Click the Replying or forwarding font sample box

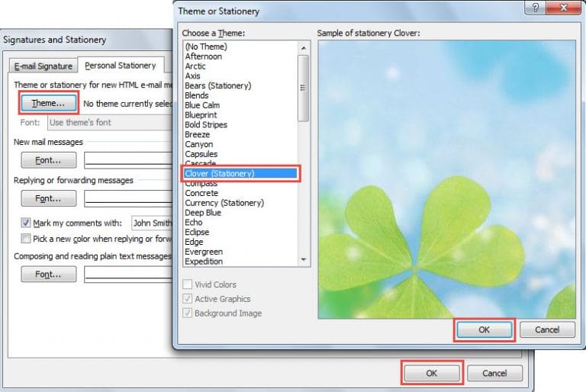tap(128, 198)
